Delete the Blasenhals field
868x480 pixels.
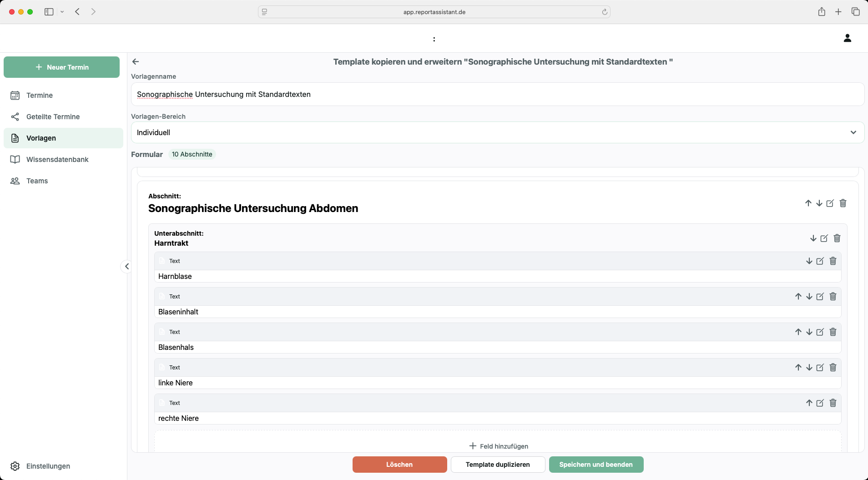coord(833,332)
